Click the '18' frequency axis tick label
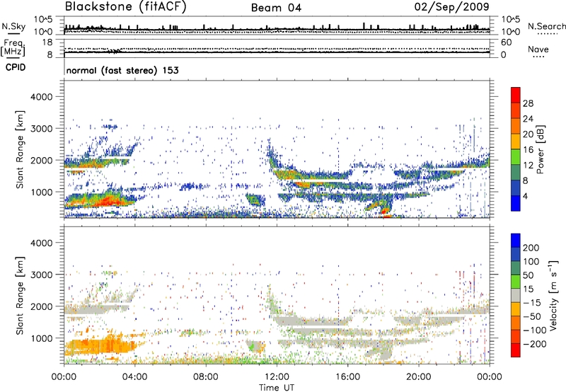566x392 pixels. click(47, 42)
